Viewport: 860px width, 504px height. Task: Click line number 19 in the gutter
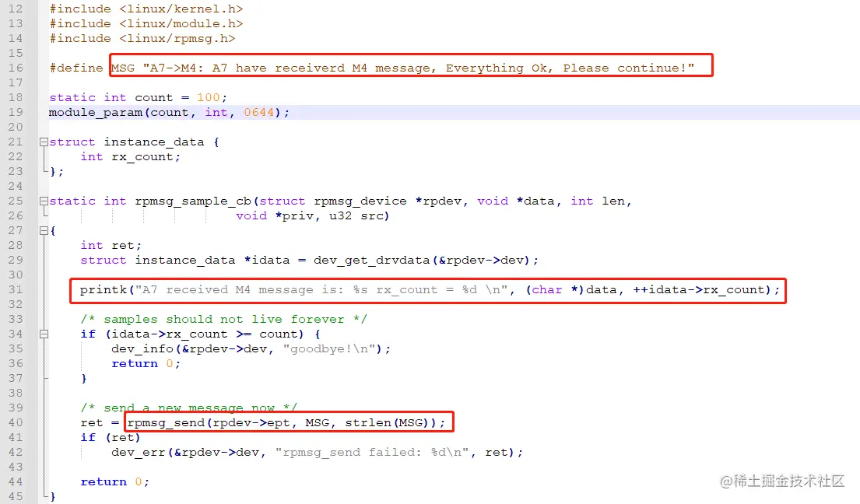(16, 112)
